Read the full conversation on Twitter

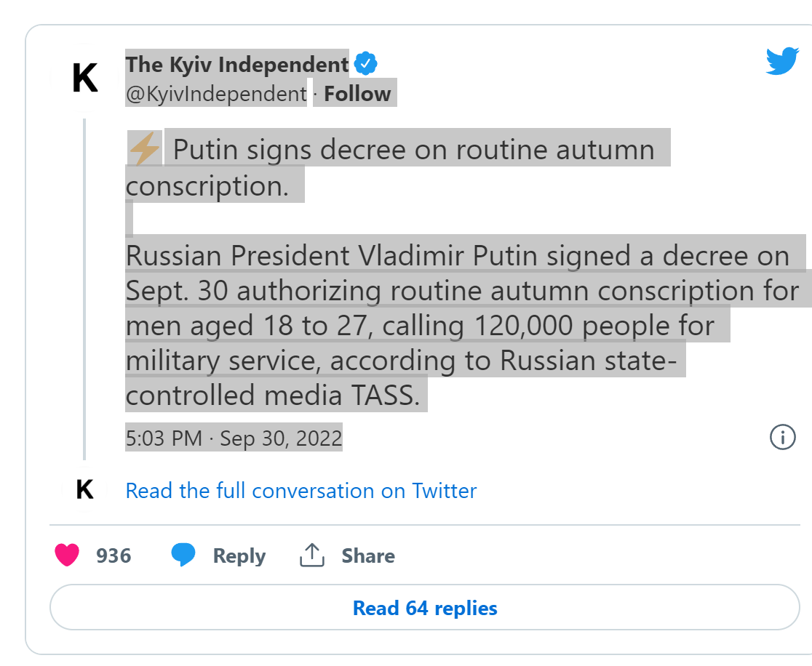(301, 491)
